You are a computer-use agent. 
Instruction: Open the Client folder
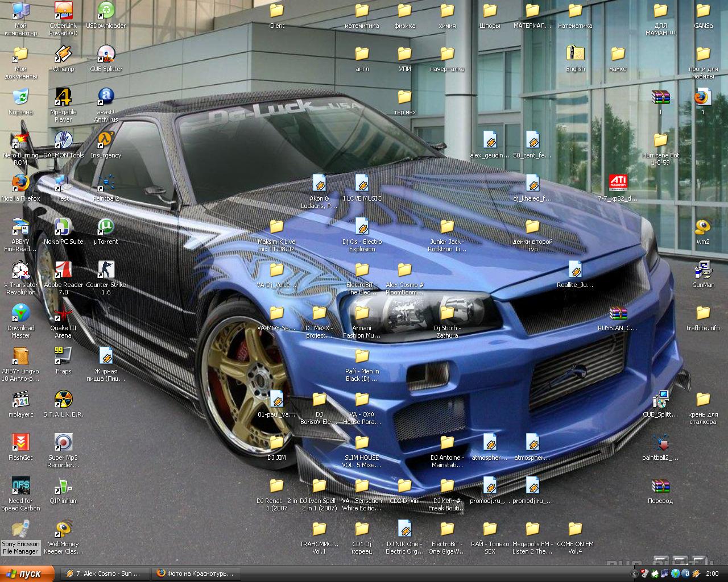(276, 15)
